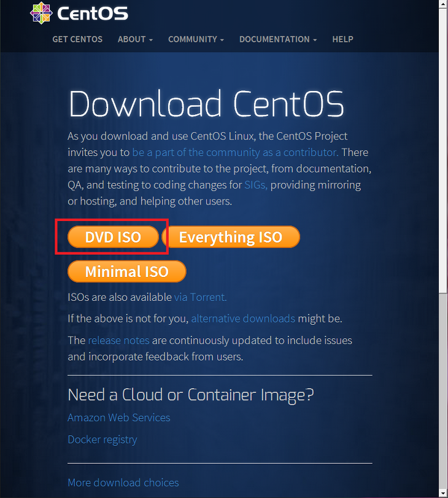Click the Download CentOS heading
This screenshot has height=498, width=448.
coord(206,104)
